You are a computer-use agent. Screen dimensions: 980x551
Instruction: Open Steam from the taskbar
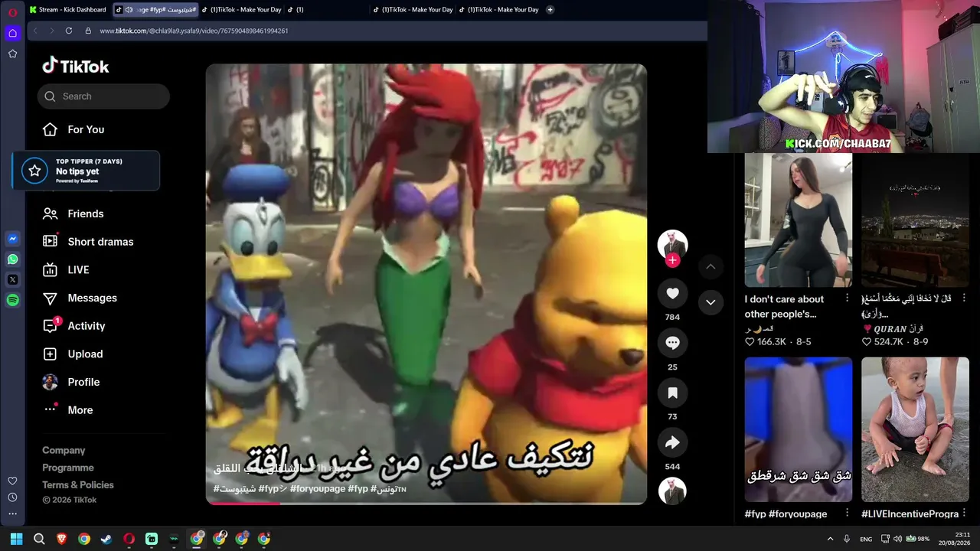pyautogui.click(x=106, y=539)
